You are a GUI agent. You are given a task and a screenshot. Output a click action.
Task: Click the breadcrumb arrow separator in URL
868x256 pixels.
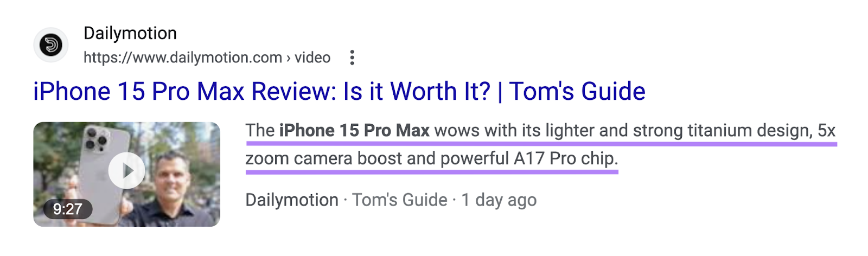click(289, 58)
